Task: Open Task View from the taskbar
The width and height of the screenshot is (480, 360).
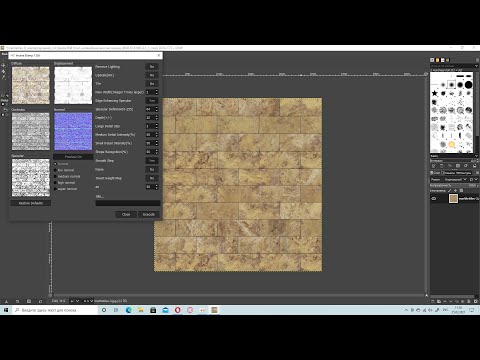Action: click(116, 310)
